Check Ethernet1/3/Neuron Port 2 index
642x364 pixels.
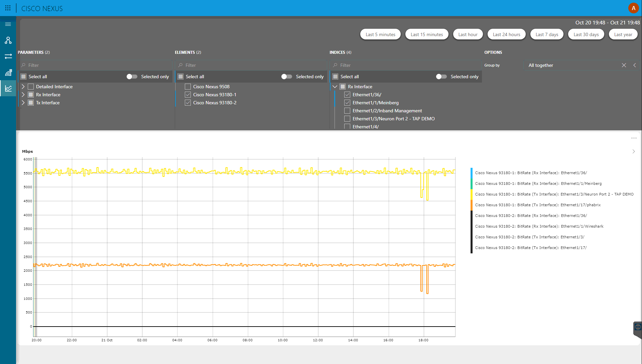[x=347, y=119]
